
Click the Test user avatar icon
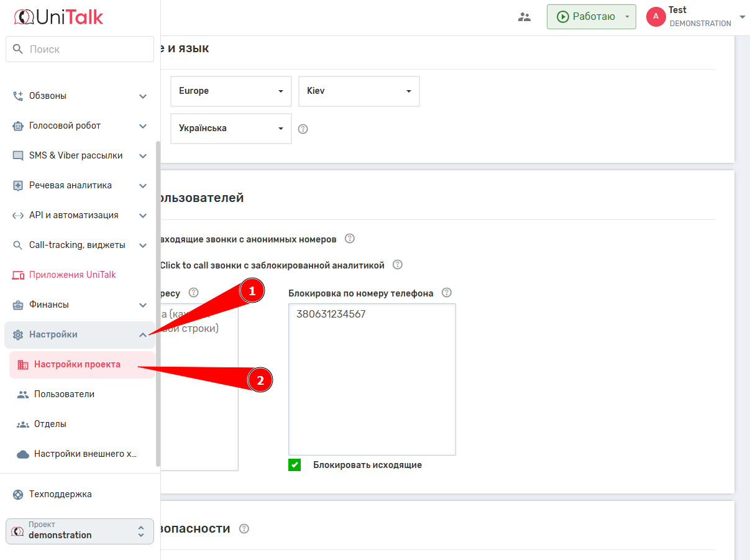656,17
